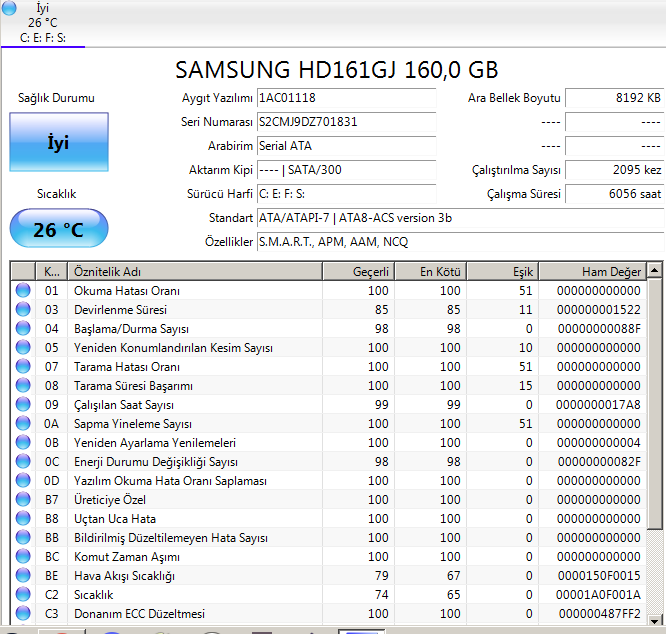666x634 pixels.
Task: Click status orb for Tarama Süresi Başarımı
Action: click(x=23, y=386)
